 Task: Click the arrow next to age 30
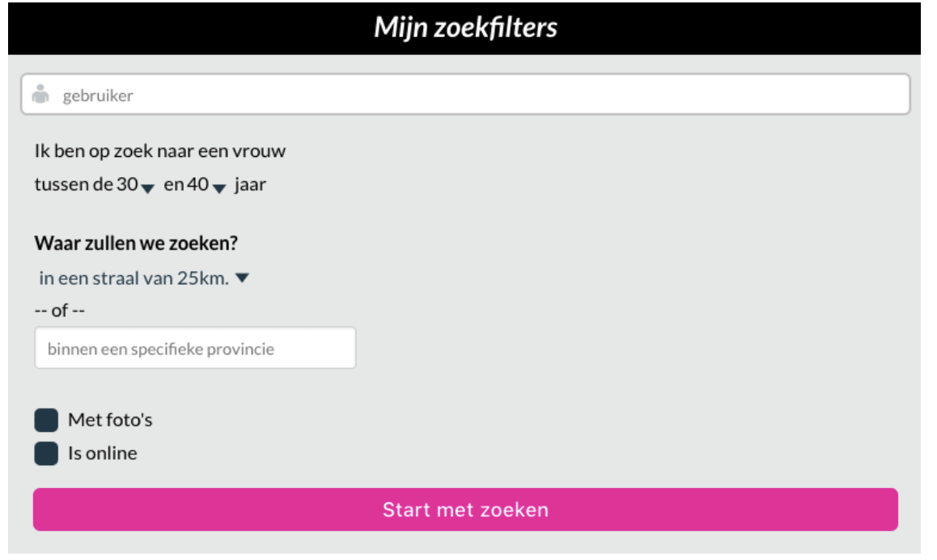147,189
